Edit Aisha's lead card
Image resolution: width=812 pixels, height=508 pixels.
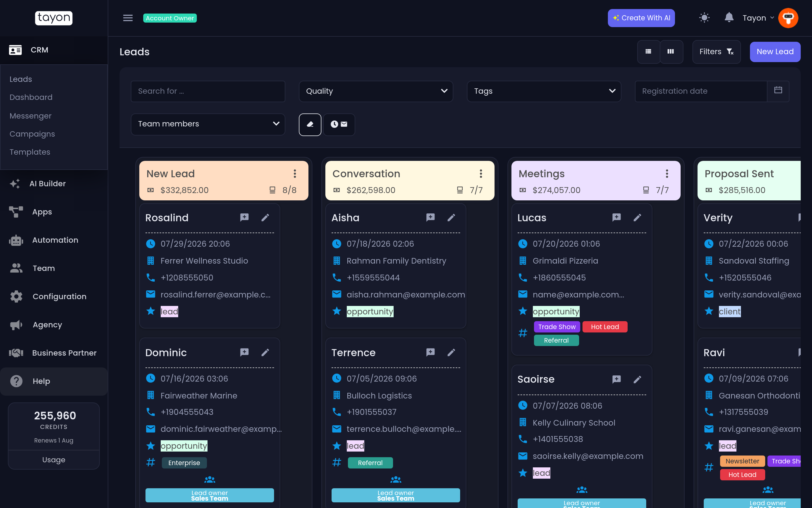pyautogui.click(x=452, y=218)
